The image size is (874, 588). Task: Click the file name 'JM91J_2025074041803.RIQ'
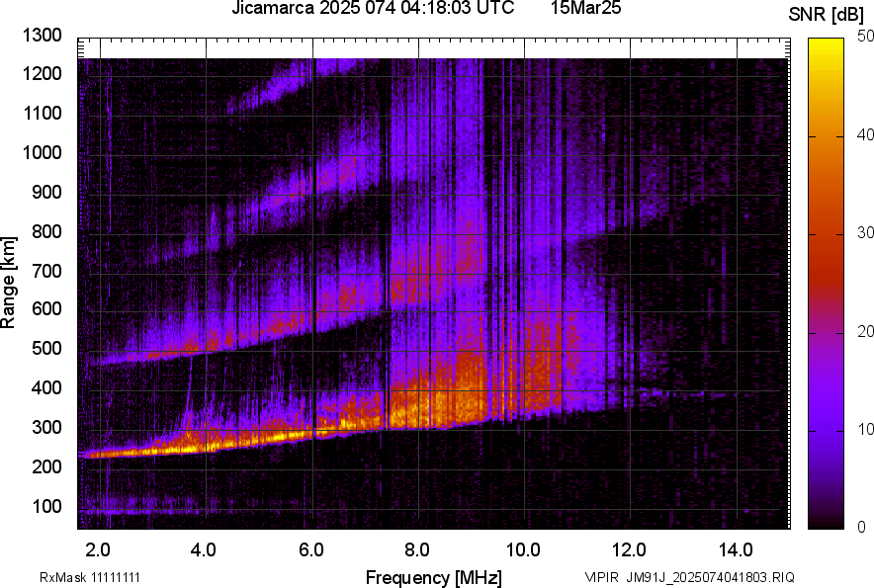(x=710, y=577)
